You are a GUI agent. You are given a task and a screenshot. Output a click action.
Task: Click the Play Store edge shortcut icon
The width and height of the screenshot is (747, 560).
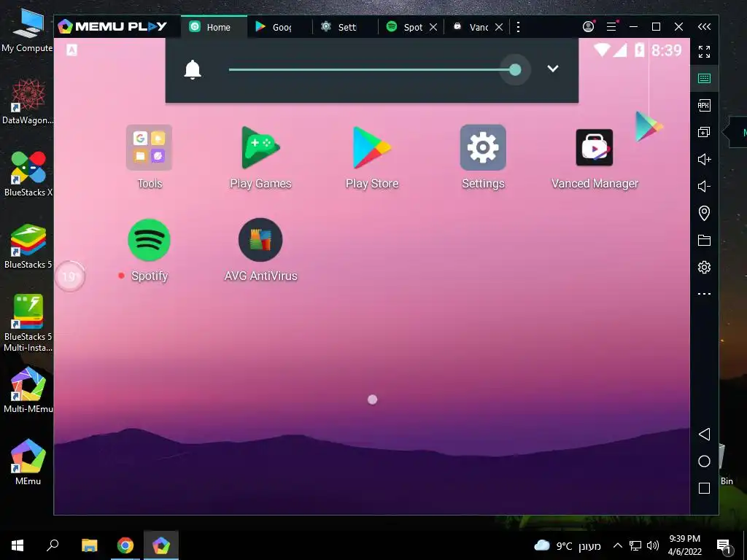tap(649, 126)
